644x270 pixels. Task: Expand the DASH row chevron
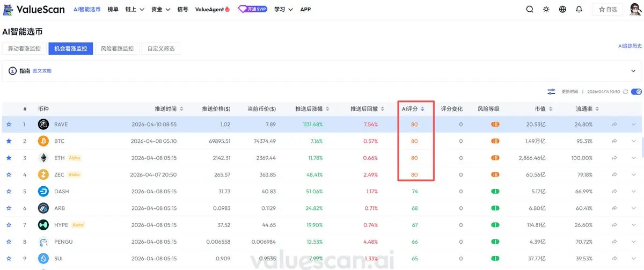click(x=634, y=191)
